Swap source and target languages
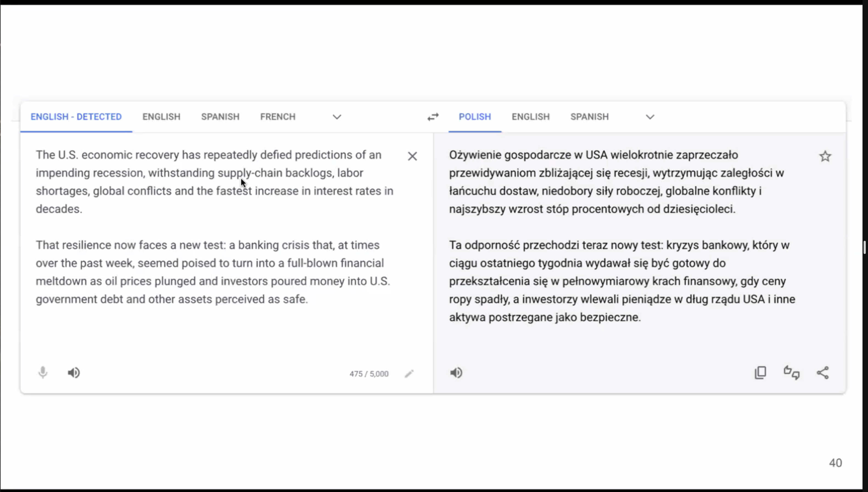 [x=433, y=117]
